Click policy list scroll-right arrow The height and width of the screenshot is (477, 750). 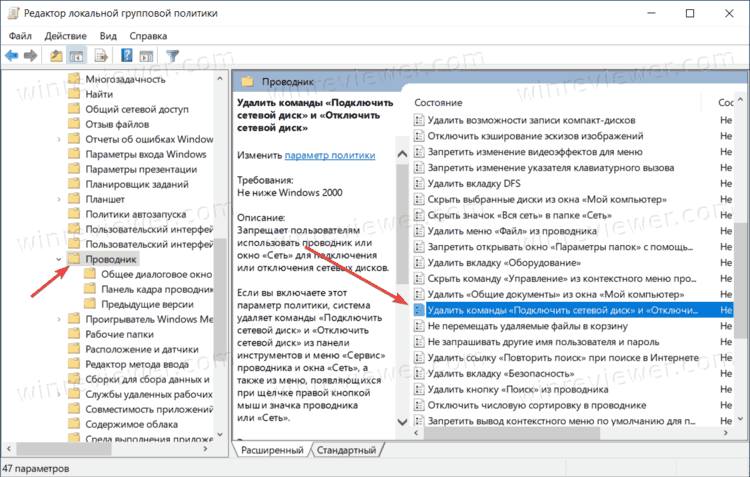click(x=726, y=433)
